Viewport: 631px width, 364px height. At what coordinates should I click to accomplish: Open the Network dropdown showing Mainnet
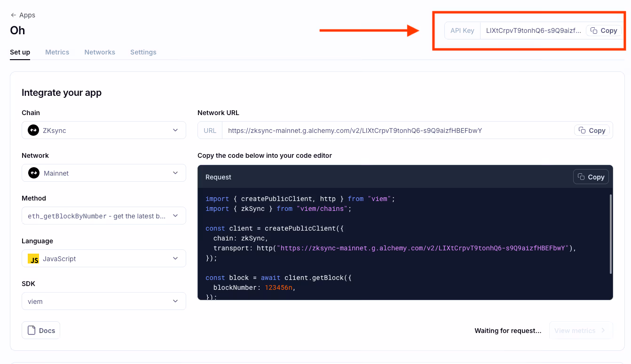[x=175, y=173]
